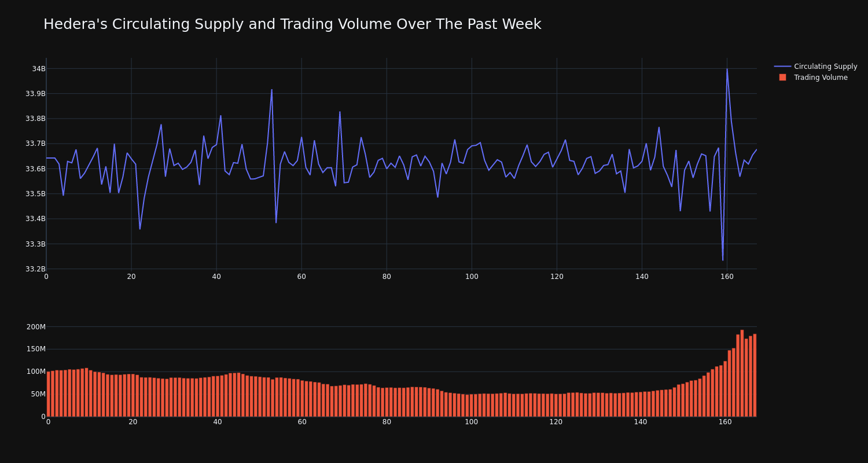Click the 33.8B y-axis label
The width and height of the screenshot is (868, 463).
[x=35, y=119]
